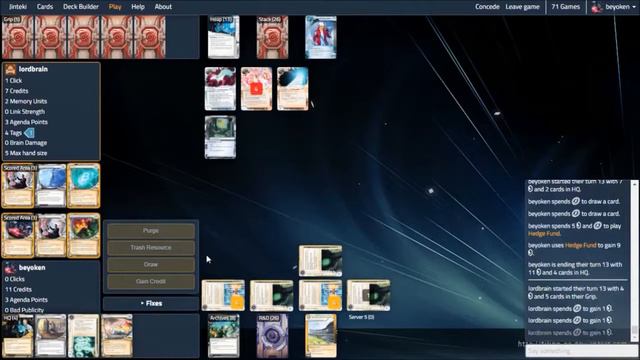Viewport: 640px width, 360px height.
Task: Click the R&D deck card
Action: tap(272, 336)
